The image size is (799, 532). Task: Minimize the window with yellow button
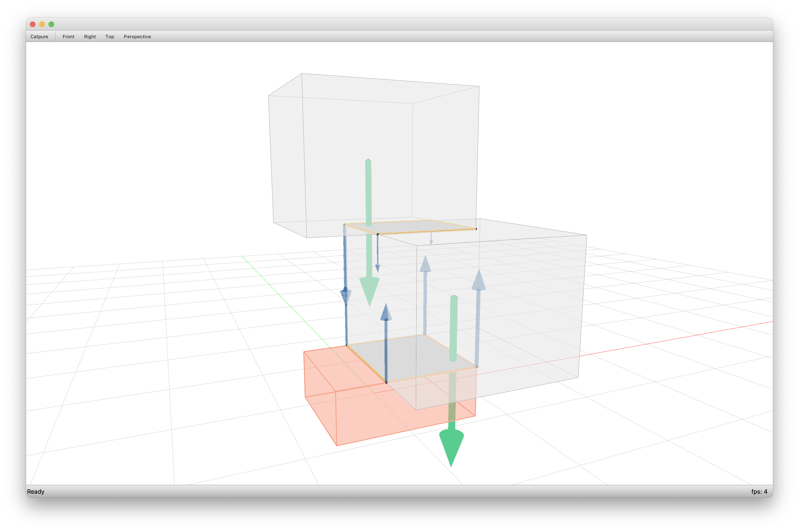[x=42, y=24]
